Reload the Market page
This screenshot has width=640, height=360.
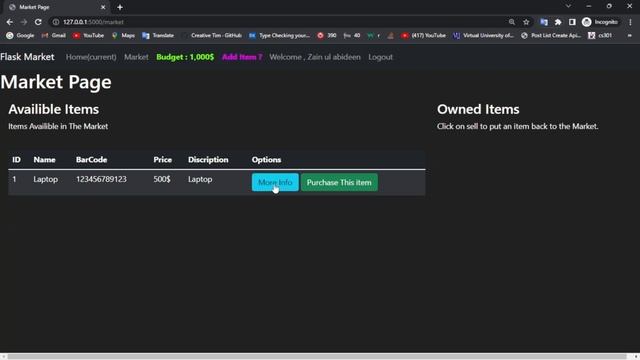[x=38, y=22]
